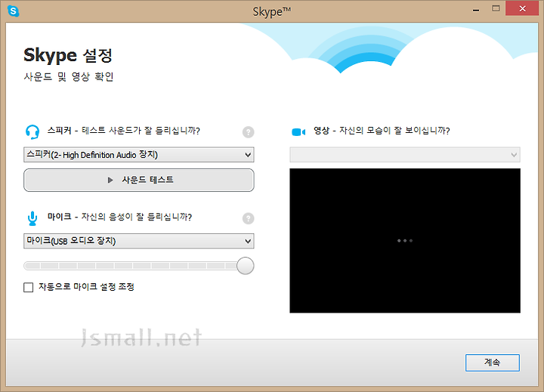Viewport: 544px width, 392px height.
Task: Click 사운드 및 영상 확인 subtitle
Action: point(69,76)
